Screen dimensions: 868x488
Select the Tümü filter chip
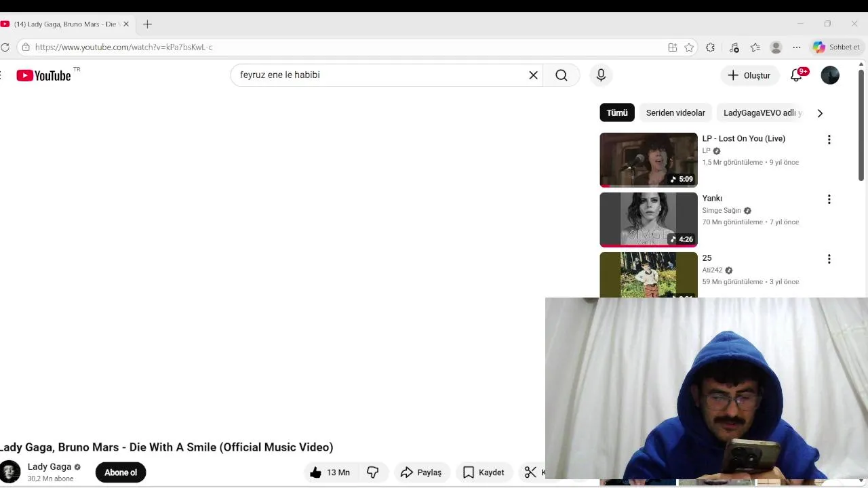617,113
